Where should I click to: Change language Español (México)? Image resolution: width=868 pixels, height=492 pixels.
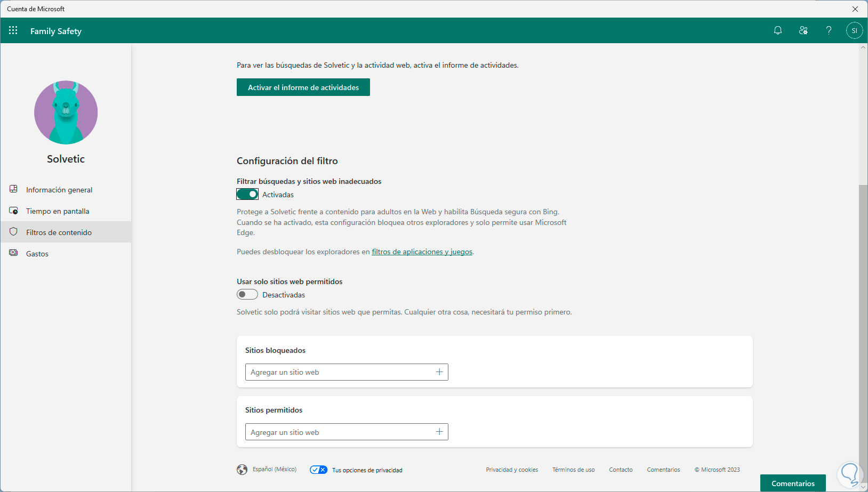point(275,469)
